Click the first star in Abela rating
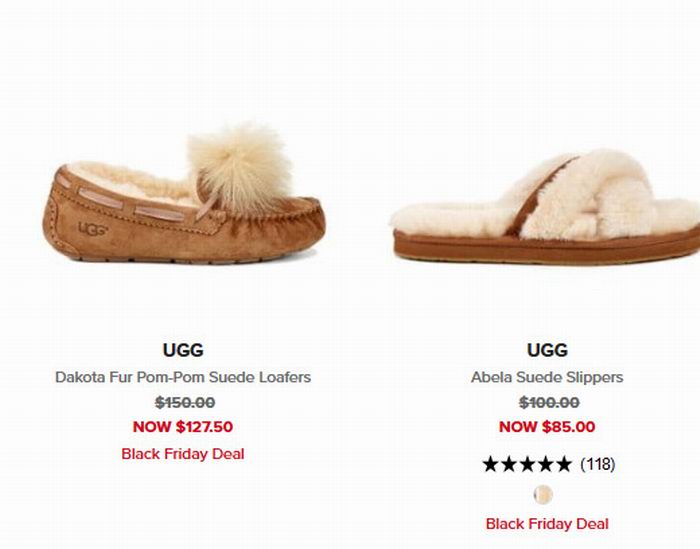 coord(492,464)
